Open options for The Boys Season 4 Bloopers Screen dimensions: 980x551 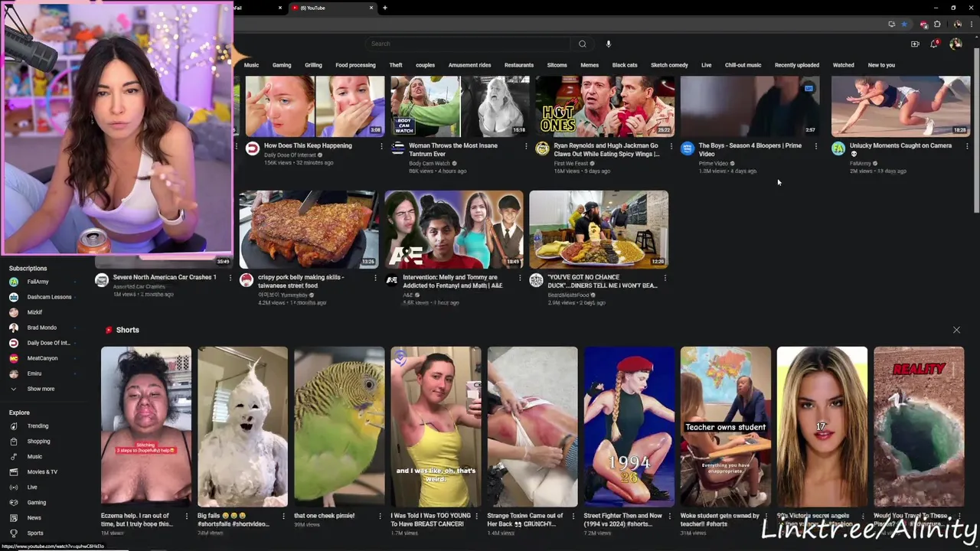coord(816,146)
